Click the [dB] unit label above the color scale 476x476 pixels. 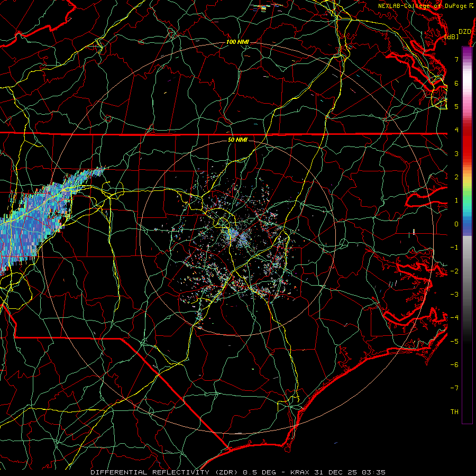452,36
